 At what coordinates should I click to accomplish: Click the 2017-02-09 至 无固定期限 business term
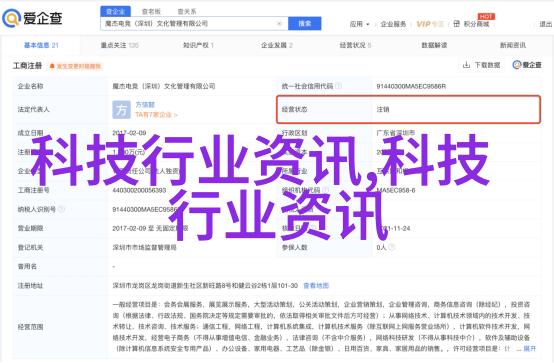point(150,228)
